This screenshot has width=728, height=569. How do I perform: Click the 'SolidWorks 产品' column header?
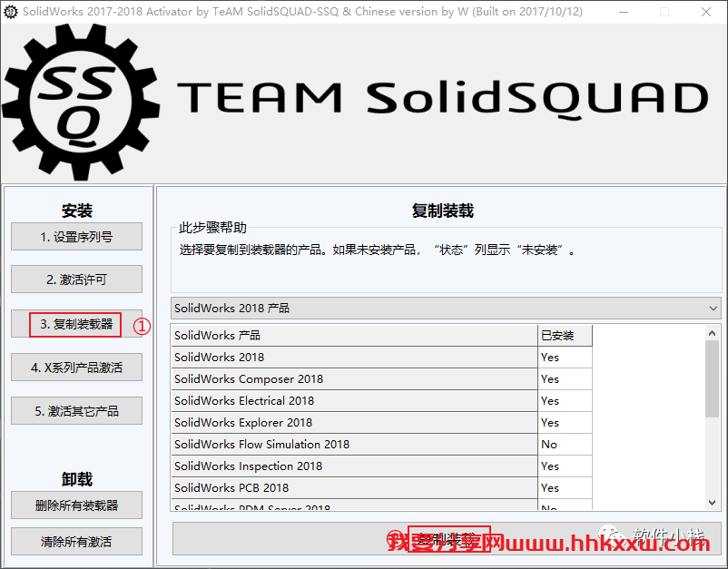354,336
